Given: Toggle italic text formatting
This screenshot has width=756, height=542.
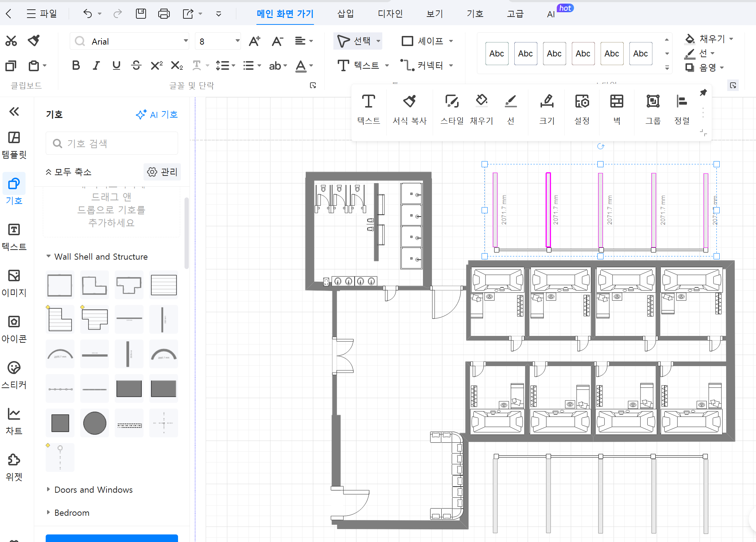Looking at the screenshot, I should 96,65.
